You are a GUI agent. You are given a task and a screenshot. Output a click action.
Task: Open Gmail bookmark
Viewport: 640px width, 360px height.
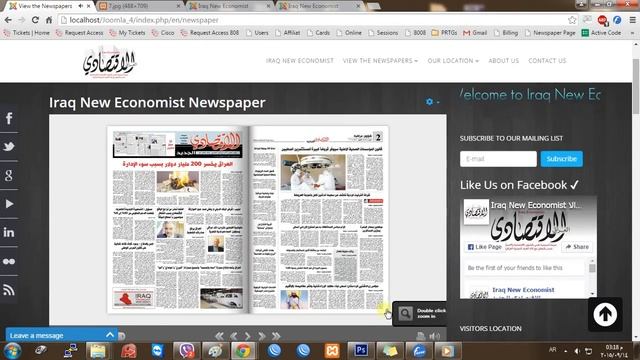click(x=475, y=33)
